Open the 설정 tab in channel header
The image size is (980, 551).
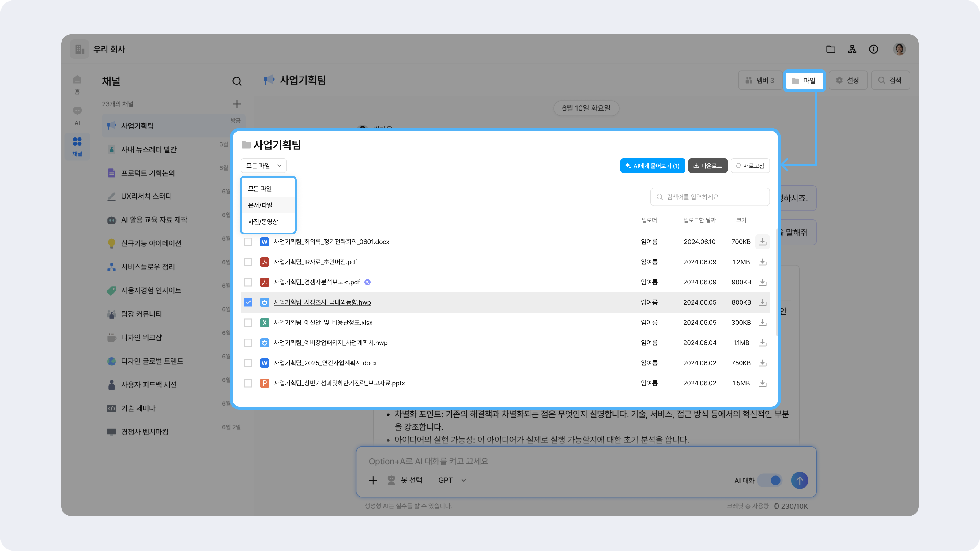coord(848,80)
